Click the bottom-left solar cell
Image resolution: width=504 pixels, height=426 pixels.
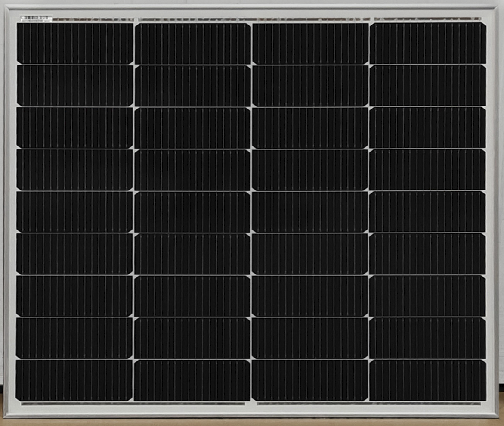tap(74, 380)
